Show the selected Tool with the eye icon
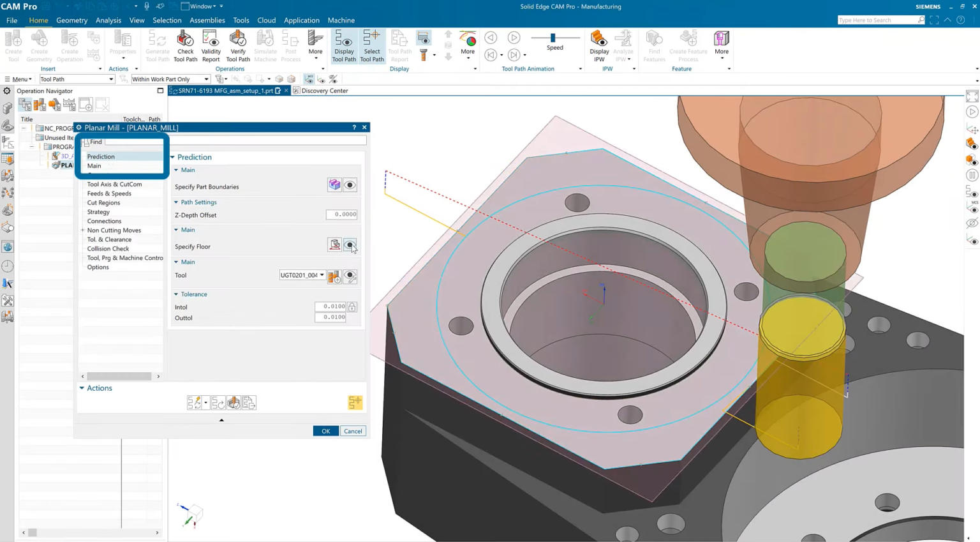Screen dimensions: 980x542 [x=350, y=276]
